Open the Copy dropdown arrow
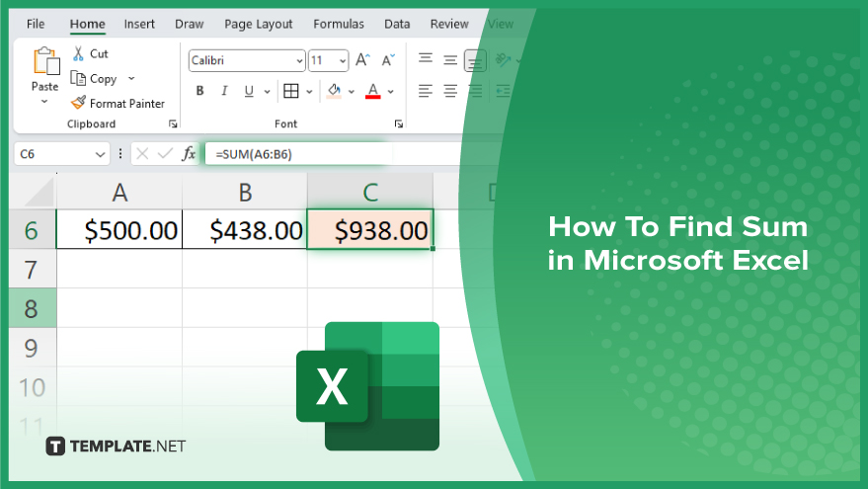The height and width of the screenshot is (489, 868). tap(131, 79)
